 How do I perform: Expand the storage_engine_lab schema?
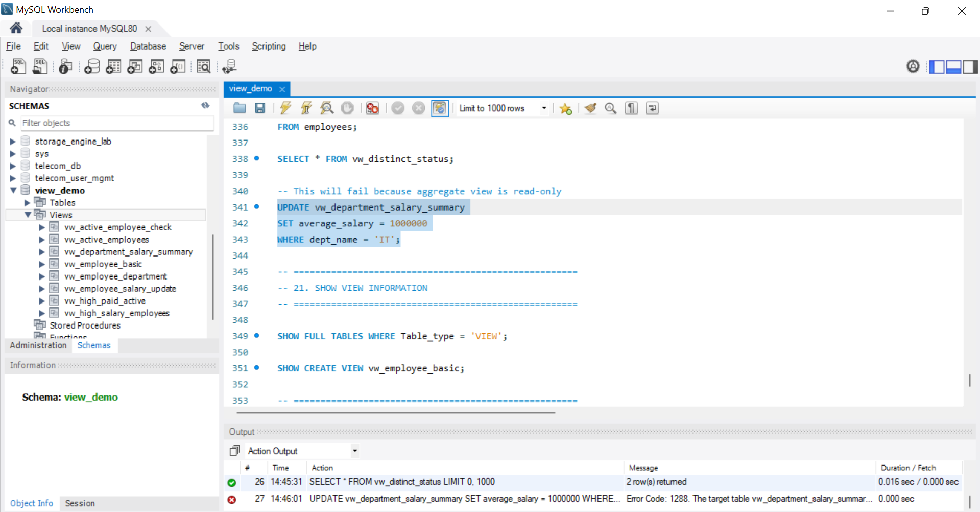pos(13,142)
